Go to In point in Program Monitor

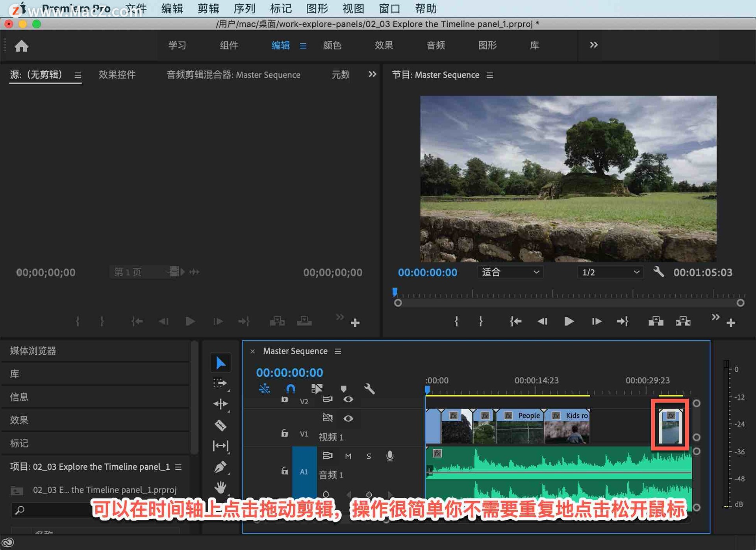(516, 321)
